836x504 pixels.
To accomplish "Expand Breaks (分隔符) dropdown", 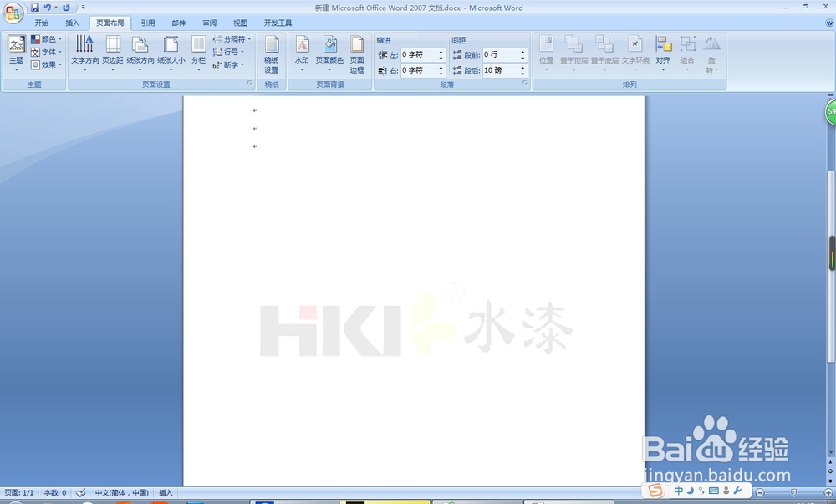I will click(232, 39).
